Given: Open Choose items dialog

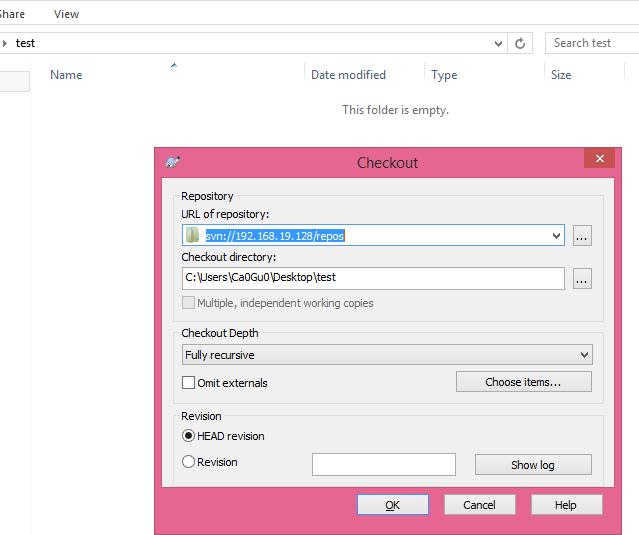Looking at the screenshot, I should (x=523, y=382).
